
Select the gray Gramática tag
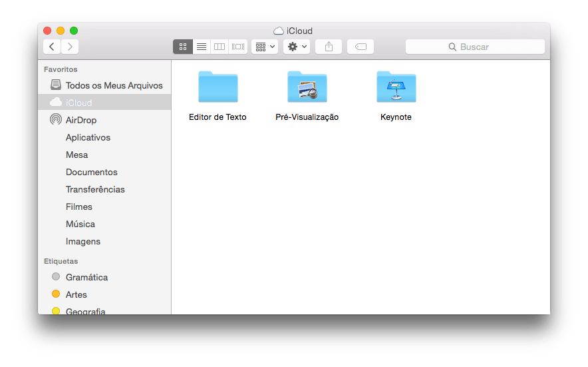104,277
